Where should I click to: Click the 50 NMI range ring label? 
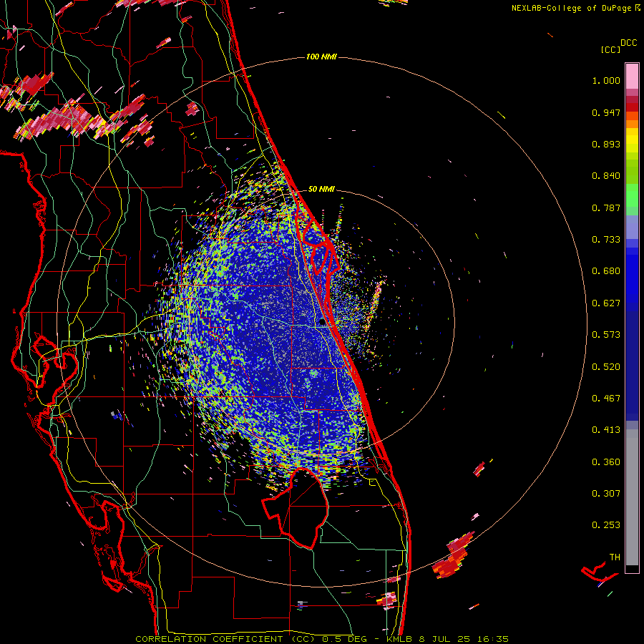tap(321, 189)
